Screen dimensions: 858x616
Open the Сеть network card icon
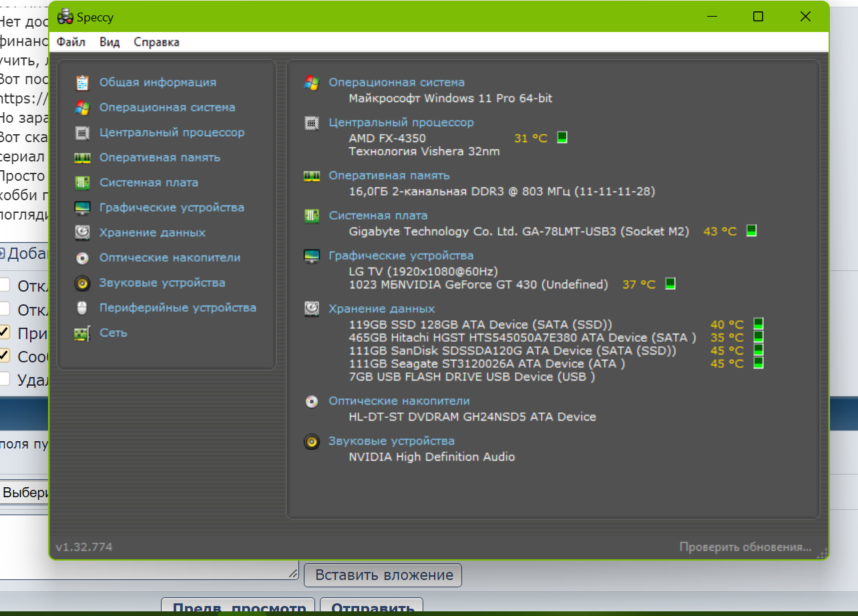82,334
